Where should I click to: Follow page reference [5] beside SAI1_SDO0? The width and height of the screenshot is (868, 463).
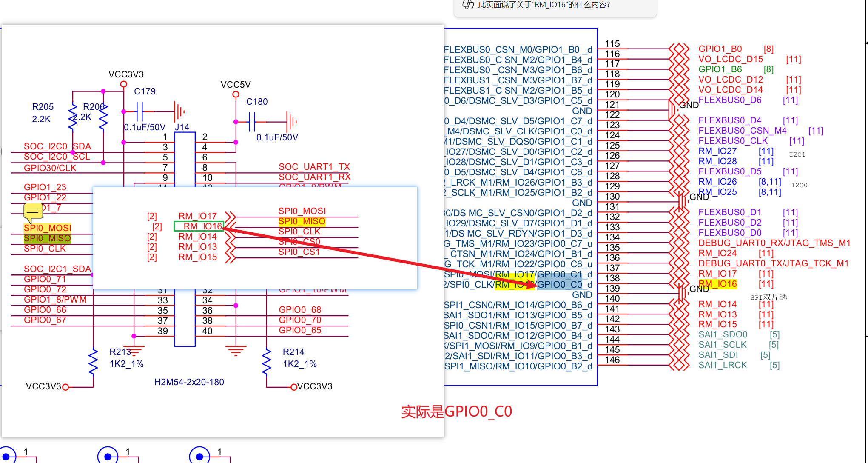[774, 334]
